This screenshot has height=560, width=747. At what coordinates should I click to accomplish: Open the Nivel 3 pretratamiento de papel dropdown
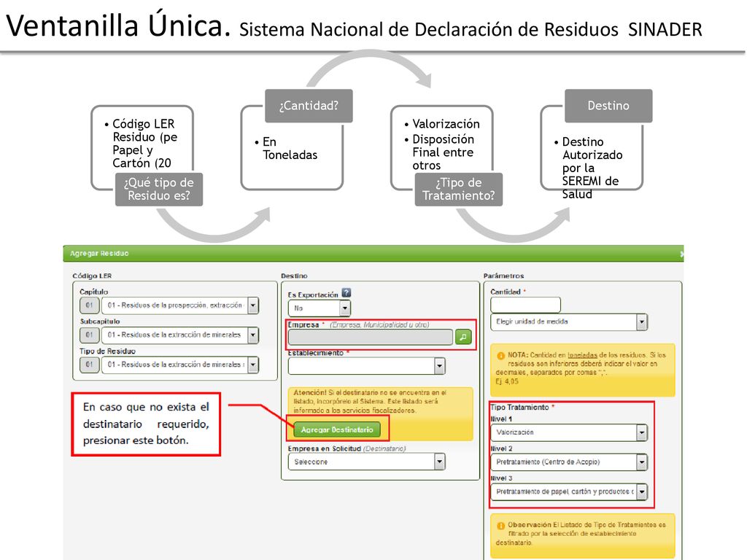click(569, 491)
